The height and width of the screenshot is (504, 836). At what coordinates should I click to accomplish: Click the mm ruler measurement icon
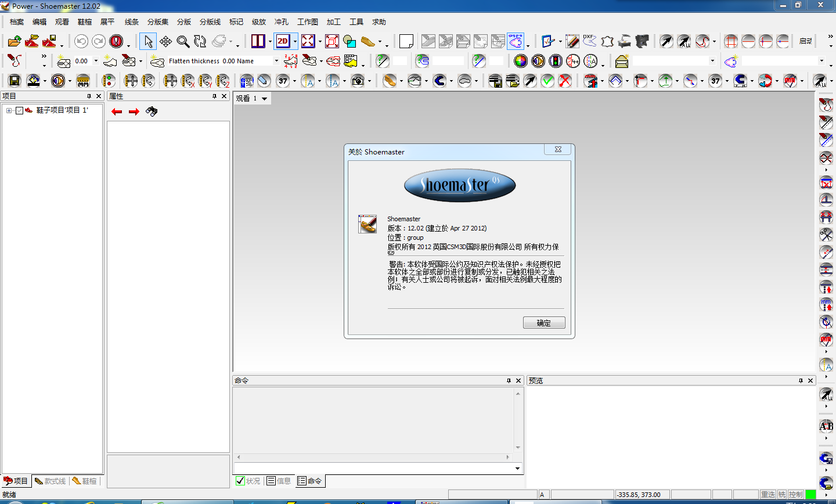[83, 81]
